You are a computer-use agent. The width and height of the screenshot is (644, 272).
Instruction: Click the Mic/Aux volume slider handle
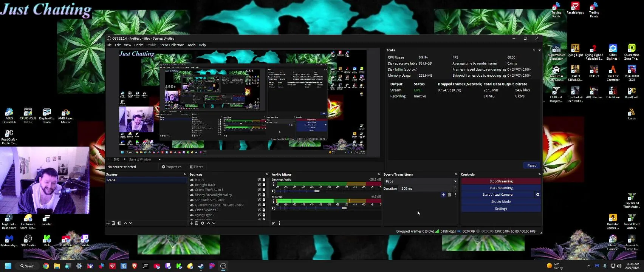(344, 208)
